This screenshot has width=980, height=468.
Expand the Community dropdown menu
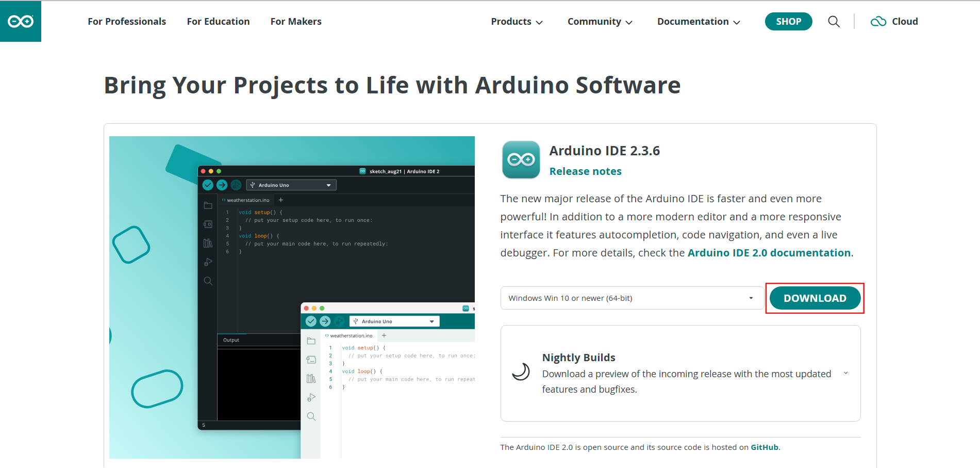click(600, 21)
